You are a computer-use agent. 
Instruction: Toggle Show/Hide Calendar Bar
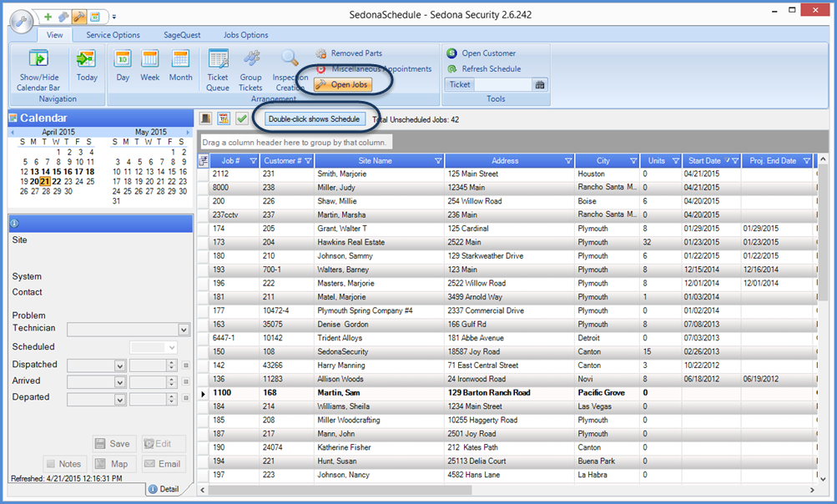click(38, 70)
